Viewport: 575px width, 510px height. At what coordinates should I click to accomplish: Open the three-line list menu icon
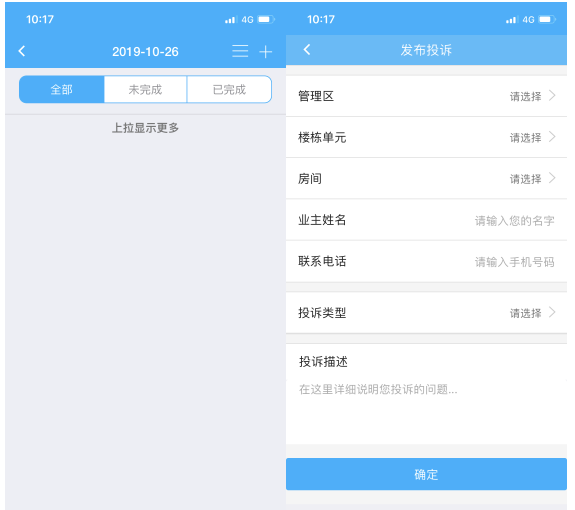(x=240, y=51)
